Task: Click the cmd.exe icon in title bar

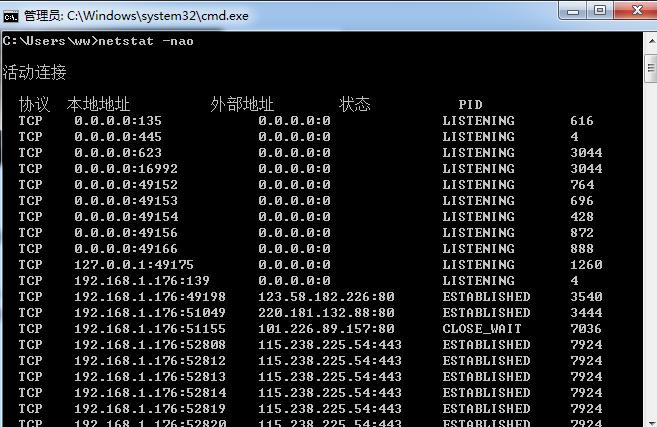Action: (11, 14)
